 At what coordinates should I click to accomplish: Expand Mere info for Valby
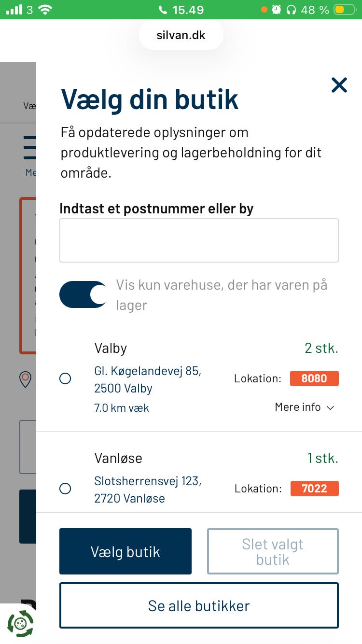[x=304, y=407]
